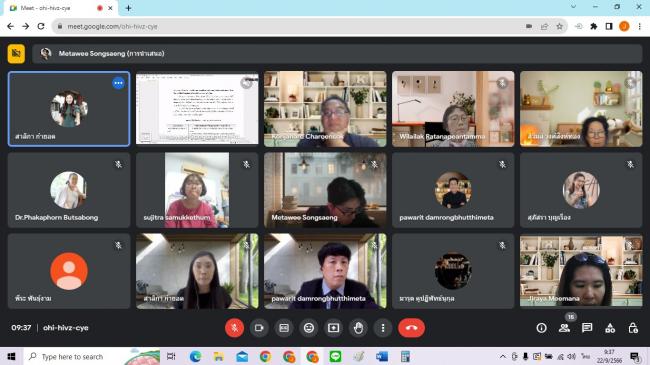Click the Metawee Songsaeng presenter banner
The width and height of the screenshot is (650, 365).
337,54
